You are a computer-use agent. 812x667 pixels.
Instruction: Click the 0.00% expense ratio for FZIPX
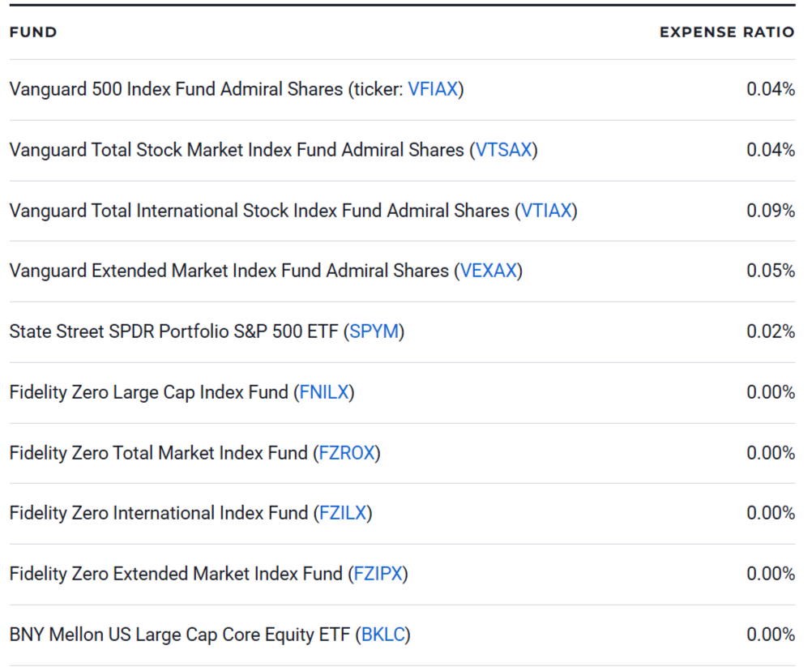point(771,574)
